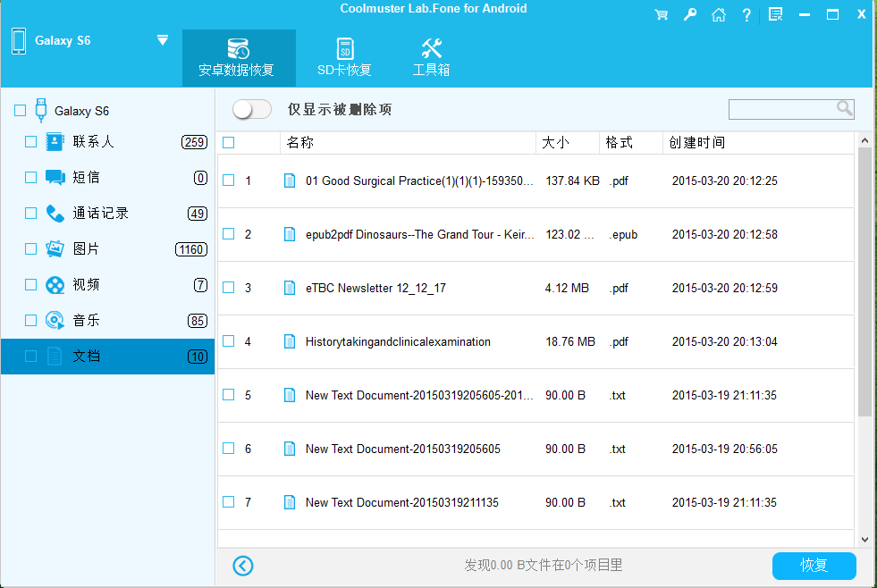Switch to 安卓数据恢复 tab

coord(239,58)
